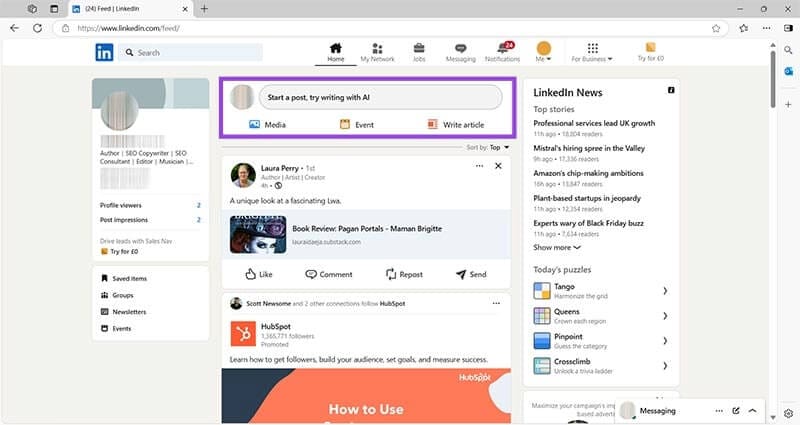
Task: Open the Messaging nav icon
Action: 460,48
